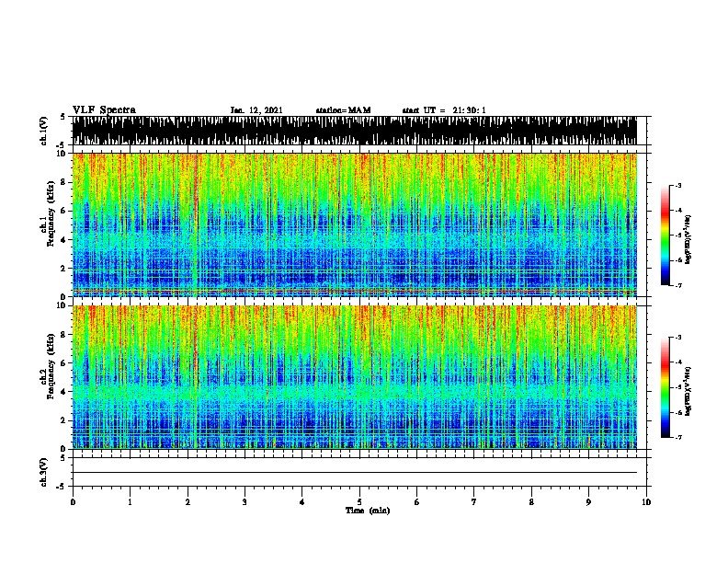Click the "station=MAM" header label
728x563 pixels.
pos(343,110)
